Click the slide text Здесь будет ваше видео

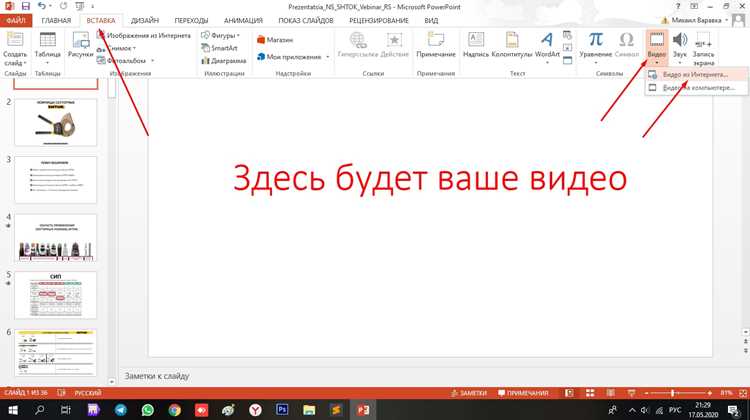pyautogui.click(x=430, y=178)
